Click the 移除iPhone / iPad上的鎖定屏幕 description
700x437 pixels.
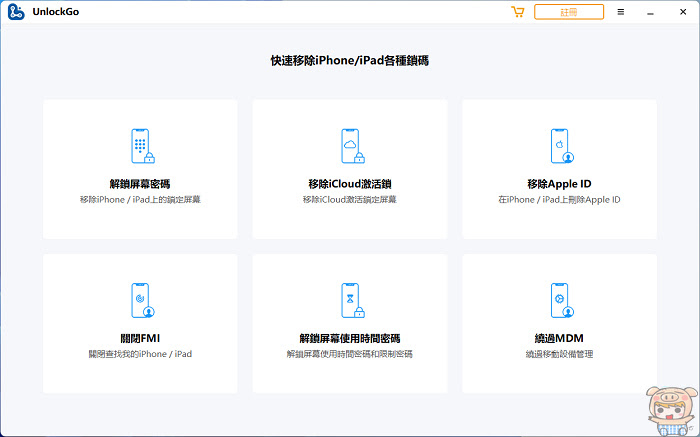pos(140,200)
